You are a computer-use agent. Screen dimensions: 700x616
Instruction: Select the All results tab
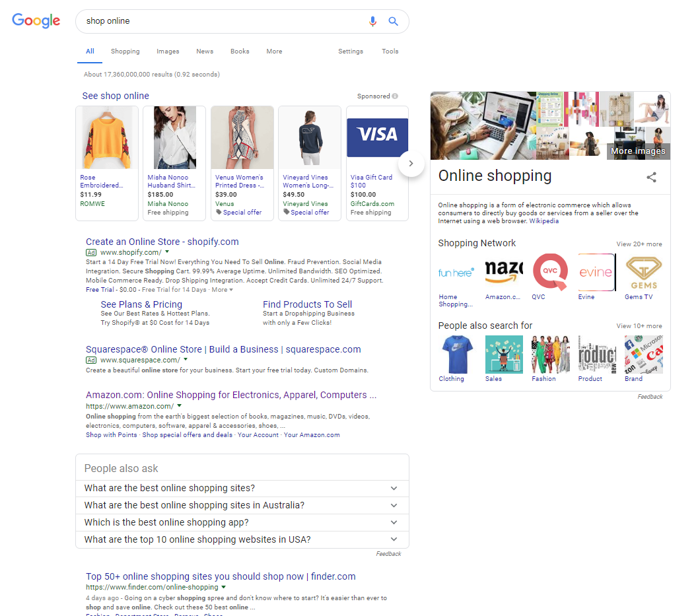click(x=90, y=51)
